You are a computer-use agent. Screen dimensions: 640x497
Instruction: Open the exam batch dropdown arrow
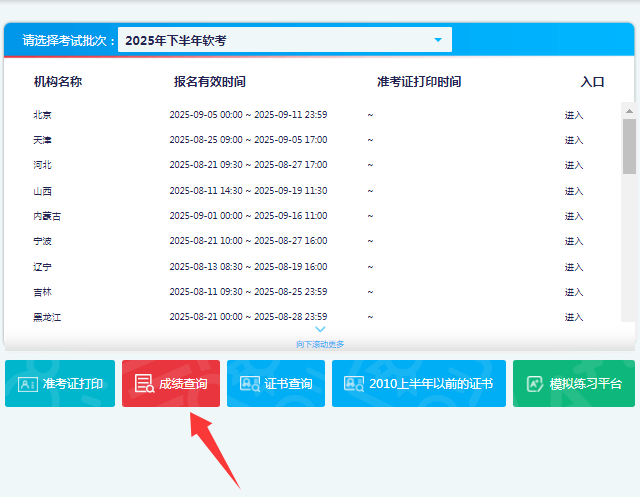(x=437, y=40)
